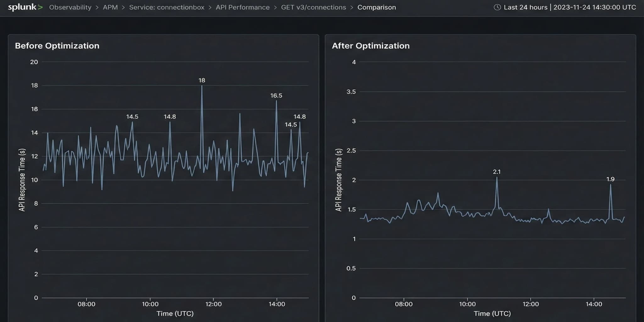
Task: Open the Last 24 hours time range selector
Action: [525, 7]
